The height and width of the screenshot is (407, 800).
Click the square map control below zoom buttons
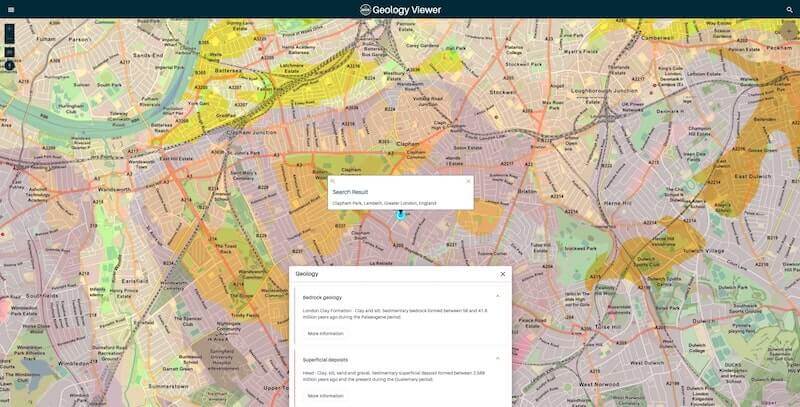coord(9,52)
